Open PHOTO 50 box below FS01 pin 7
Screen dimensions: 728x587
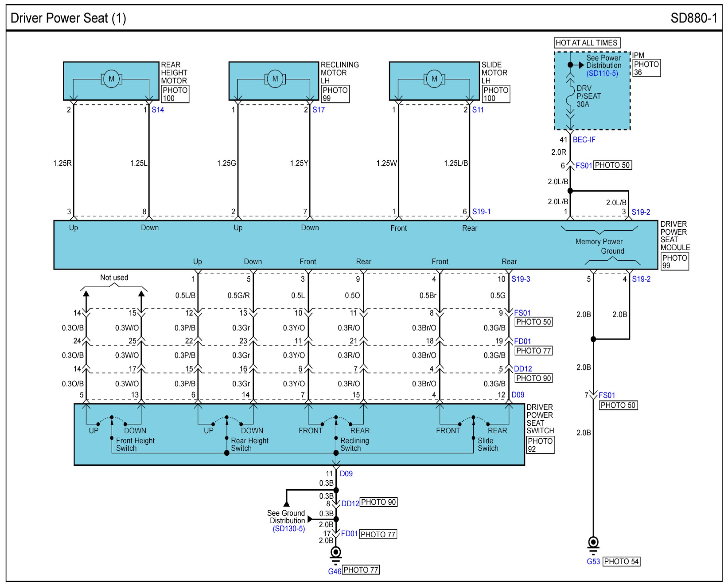(x=619, y=405)
